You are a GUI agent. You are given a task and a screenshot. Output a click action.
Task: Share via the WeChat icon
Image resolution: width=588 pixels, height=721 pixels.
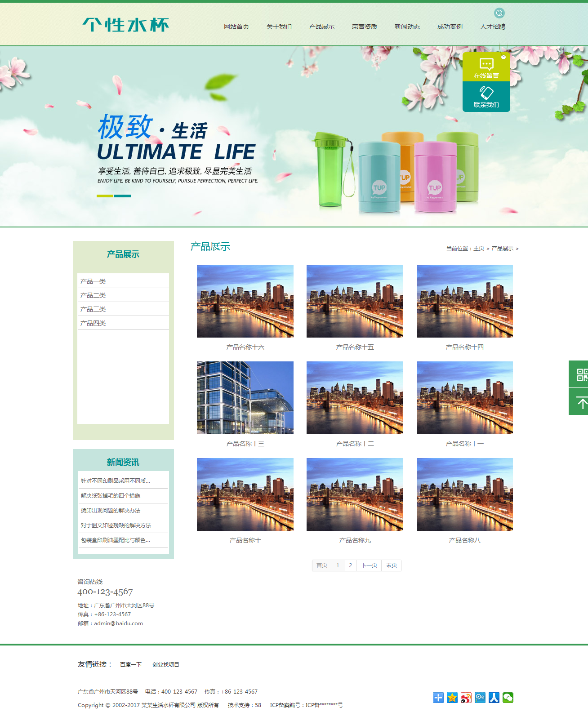pos(508,698)
